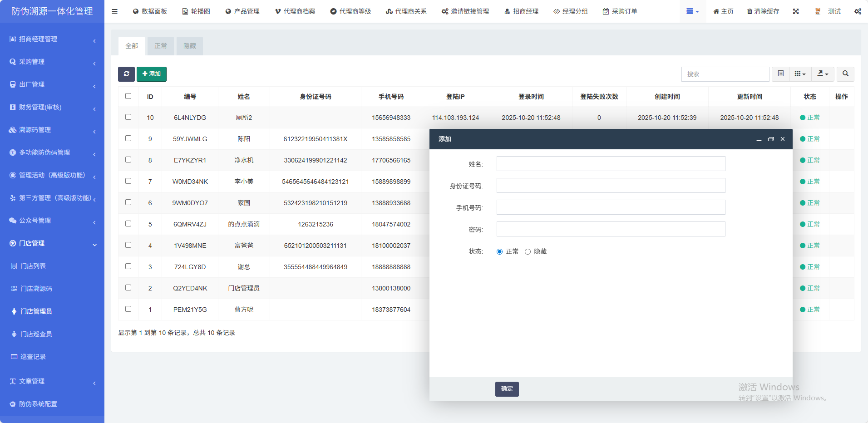Check the select-all header checkbox

pos(128,96)
